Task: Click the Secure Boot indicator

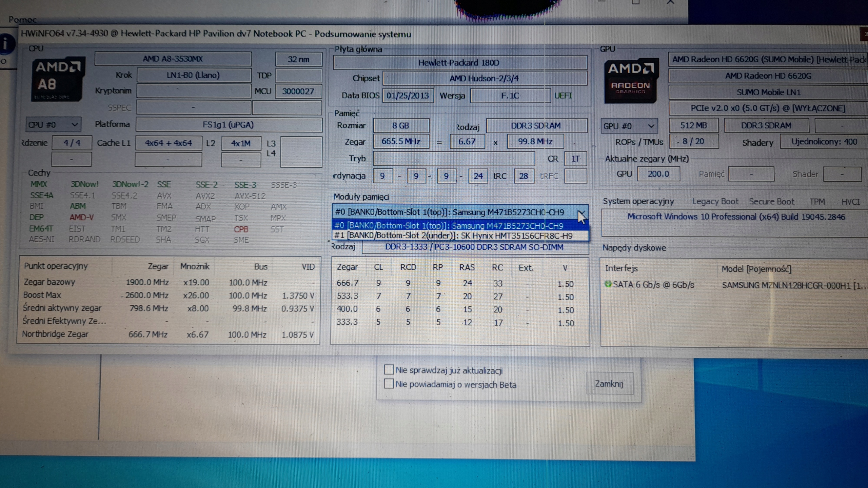Action: coord(771,202)
